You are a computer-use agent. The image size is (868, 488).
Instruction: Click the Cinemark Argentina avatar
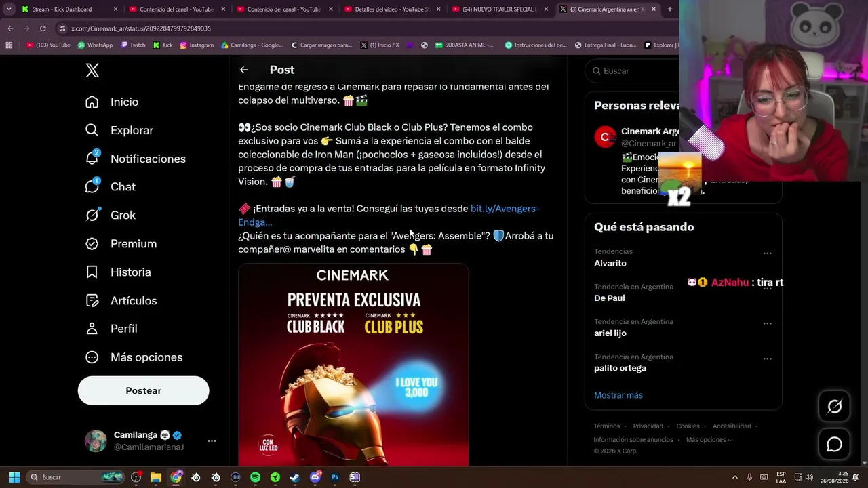tap(605, 137)
